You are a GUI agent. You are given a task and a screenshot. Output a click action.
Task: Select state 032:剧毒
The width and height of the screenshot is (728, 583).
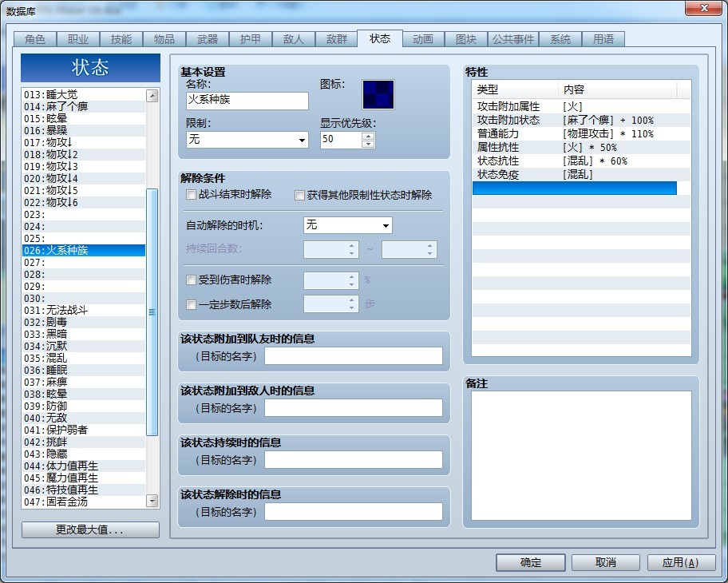click(84, 322)
